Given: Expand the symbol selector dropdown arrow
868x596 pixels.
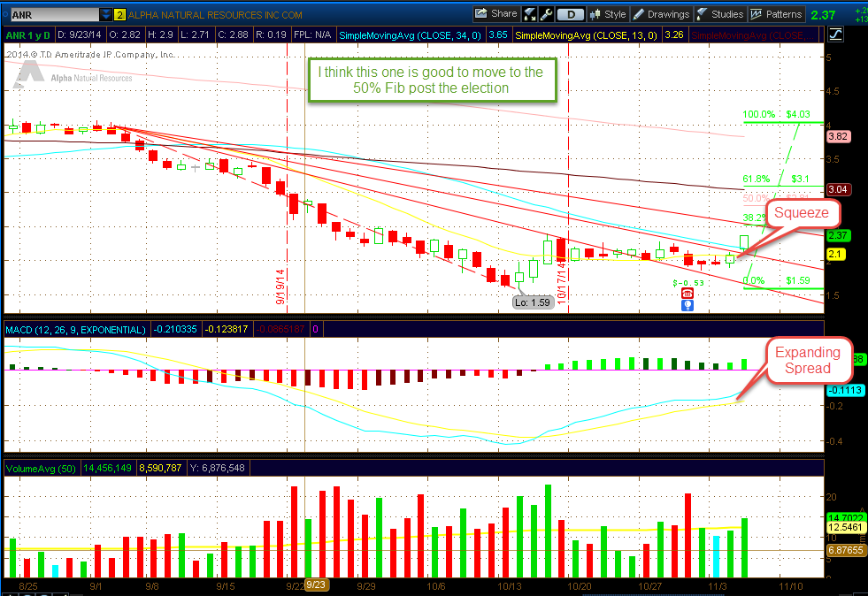Looking at the screenshot, I should [105, 15].
